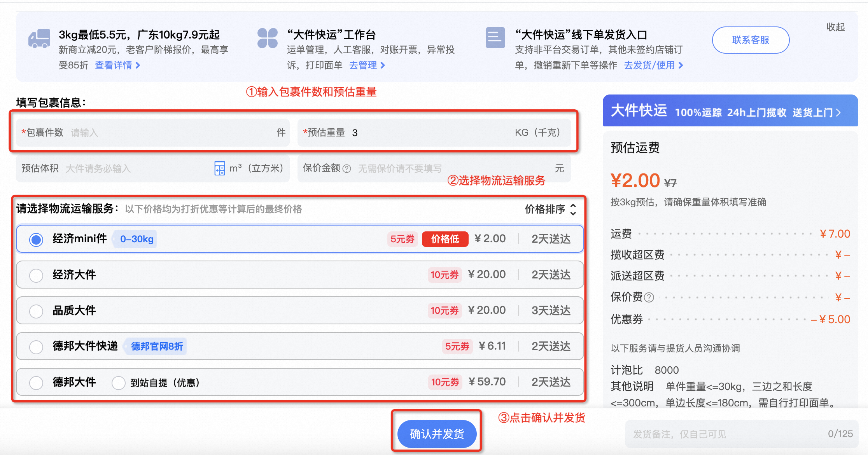
Task: Click the 保价金额 input field
Action: click(x=434, y=168)
